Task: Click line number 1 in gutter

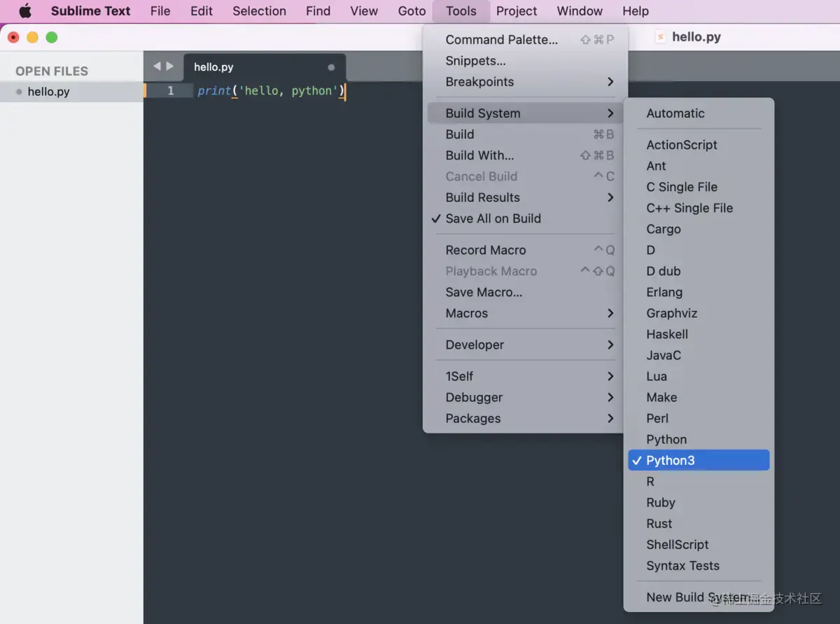Action: point(170,91)
